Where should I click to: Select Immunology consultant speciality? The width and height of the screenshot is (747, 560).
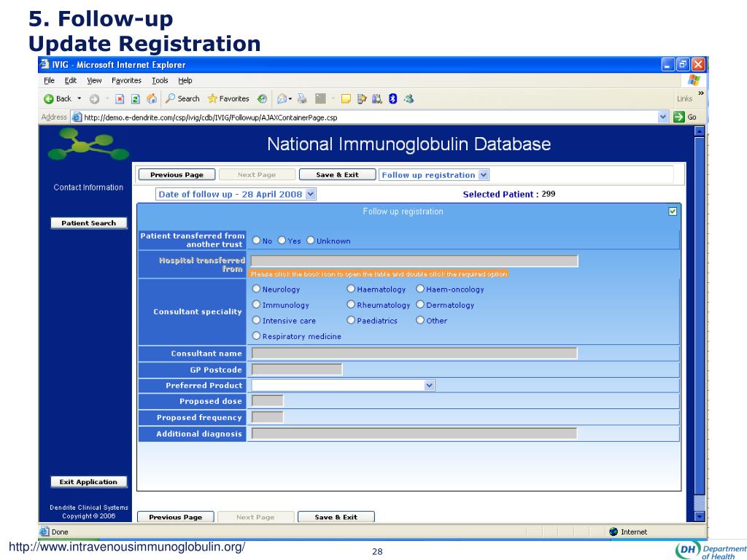click(x=256, y=304)
